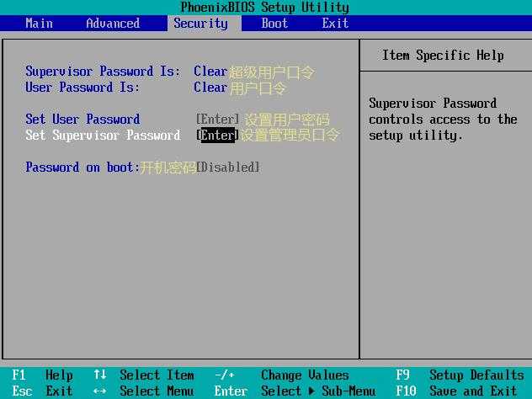
Task: Click the Item Specific Help heading
Action: point(443,55)
